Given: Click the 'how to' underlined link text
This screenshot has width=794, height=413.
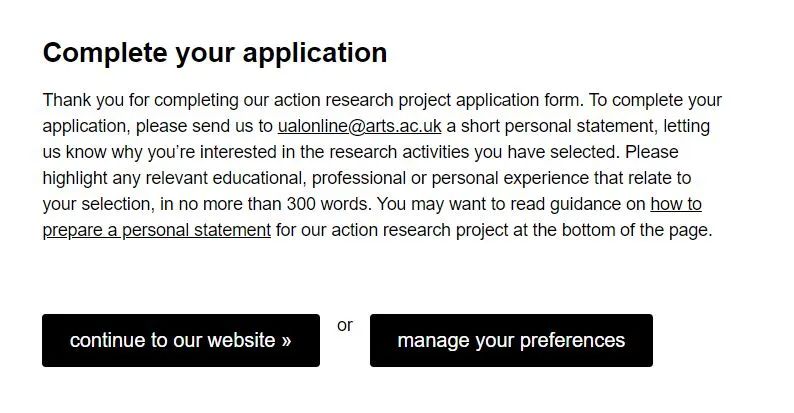Looking at the screenshot, I should click(675, 204).
